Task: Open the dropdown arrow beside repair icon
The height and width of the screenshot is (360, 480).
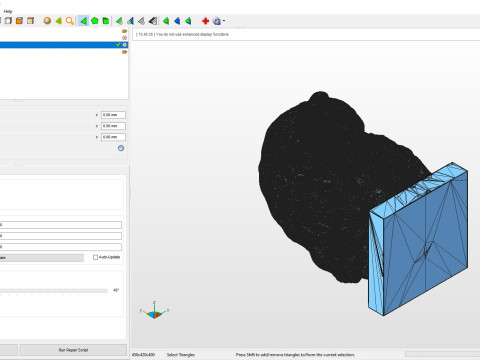Action: coord(224,21)
